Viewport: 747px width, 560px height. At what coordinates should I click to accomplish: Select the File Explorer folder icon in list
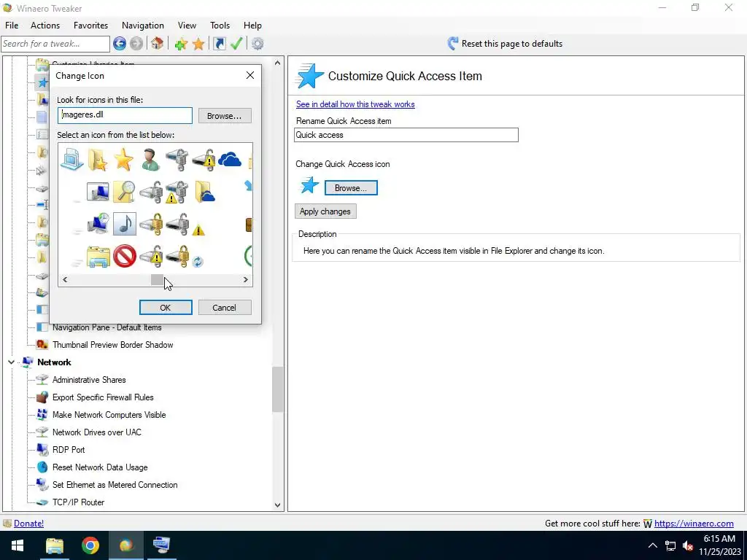pyautogui.click(x=98, y=256)
